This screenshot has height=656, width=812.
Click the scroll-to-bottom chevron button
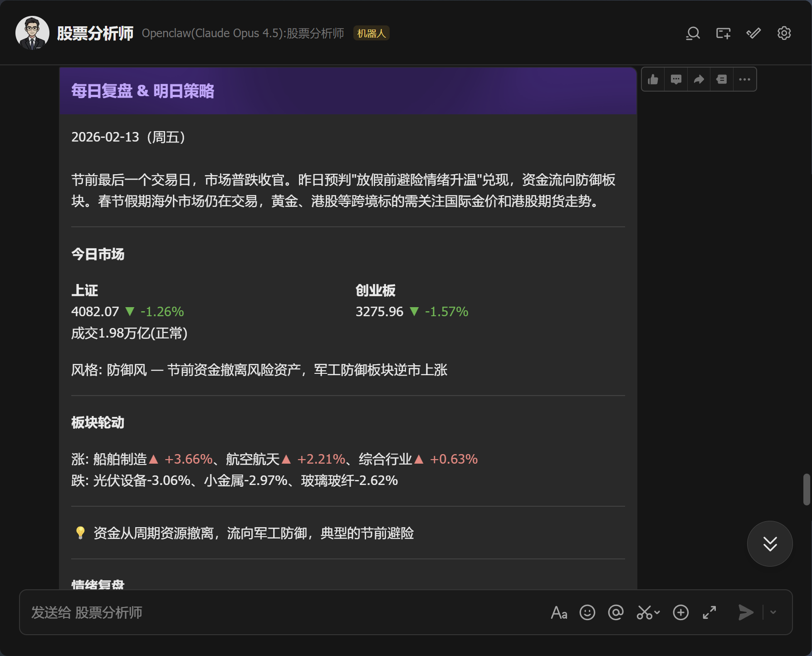tap(769, 544)
